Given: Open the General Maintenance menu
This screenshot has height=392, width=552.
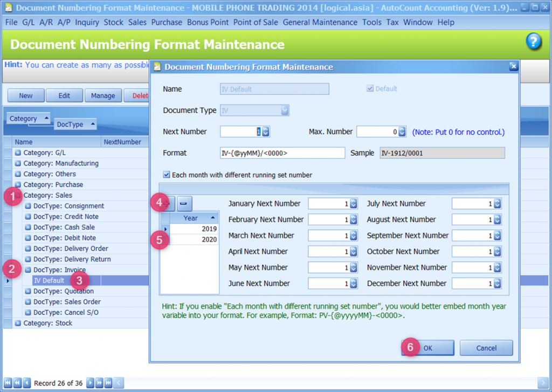Looking at the screenshot, I should [320, 22].
